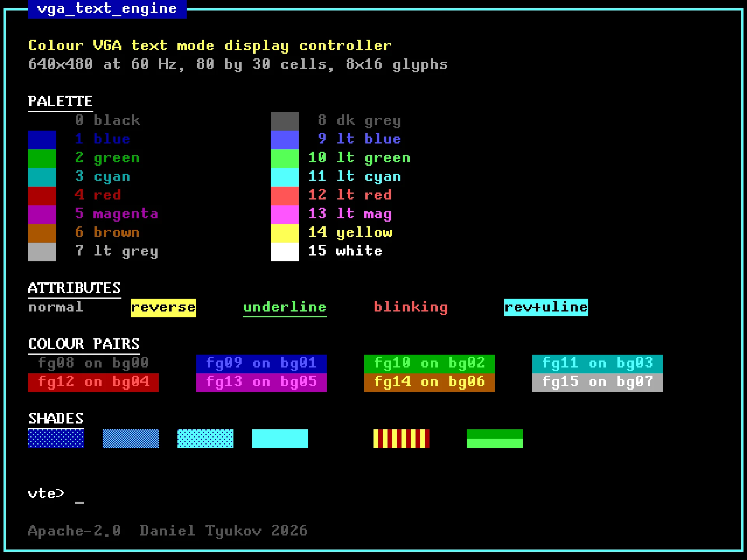Click the solid cyan shade block
The width and height of the screenshot is (747, 560).
click(280, 439)
